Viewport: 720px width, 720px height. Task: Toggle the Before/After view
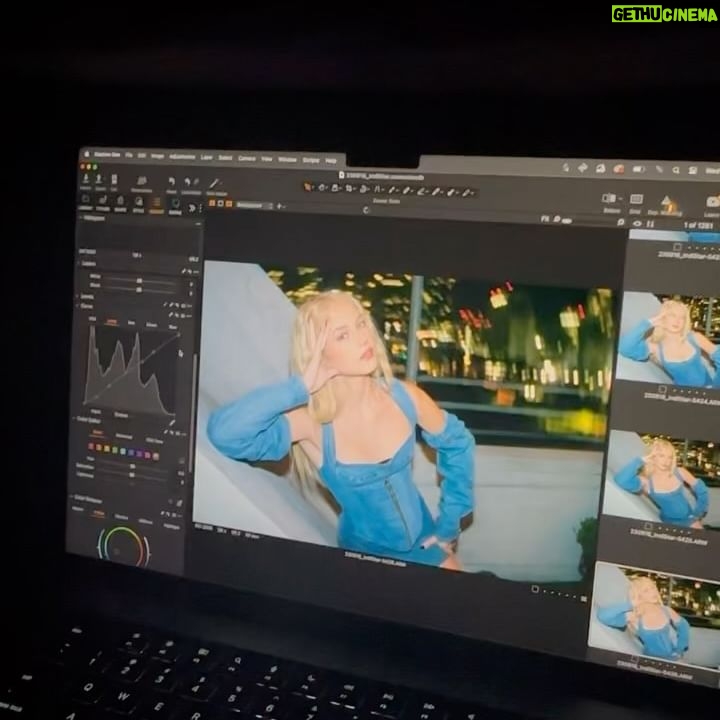[609, 198]
